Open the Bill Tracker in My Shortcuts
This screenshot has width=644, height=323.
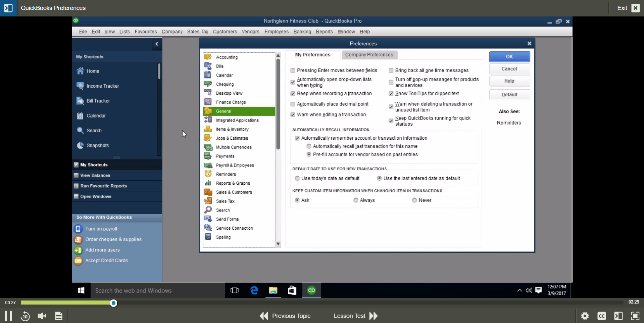click(x=98, y=100)
